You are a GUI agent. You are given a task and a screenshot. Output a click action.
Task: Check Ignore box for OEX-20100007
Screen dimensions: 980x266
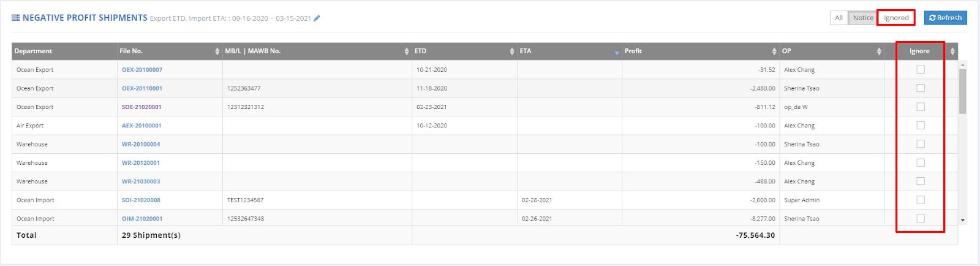click(921, 70)
